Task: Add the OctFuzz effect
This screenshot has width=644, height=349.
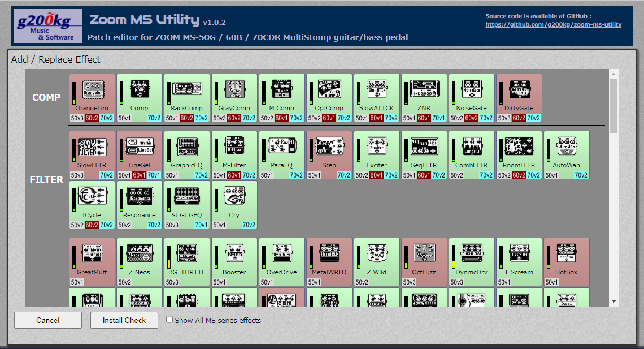Action: click(x=424, y=262)
